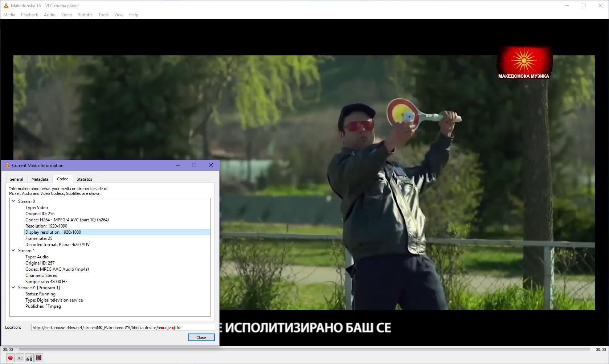Click the elapsed time label at left of seek bar
Image resolution: width=609 pixels, height=364 pixels.
(x=8, y=349)
